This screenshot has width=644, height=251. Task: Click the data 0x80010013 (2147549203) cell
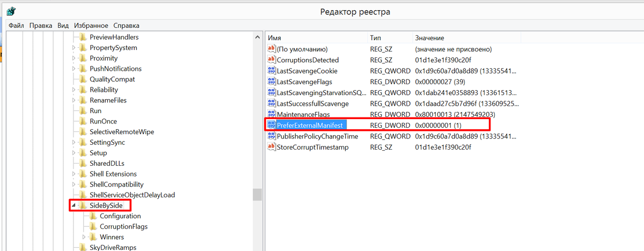(x=455, y=114)
